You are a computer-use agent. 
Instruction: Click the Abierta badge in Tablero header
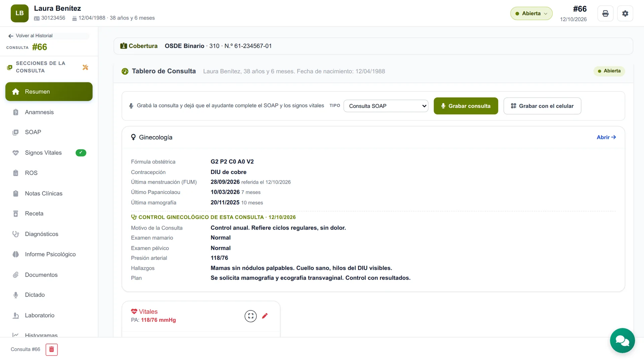point(609,71)
